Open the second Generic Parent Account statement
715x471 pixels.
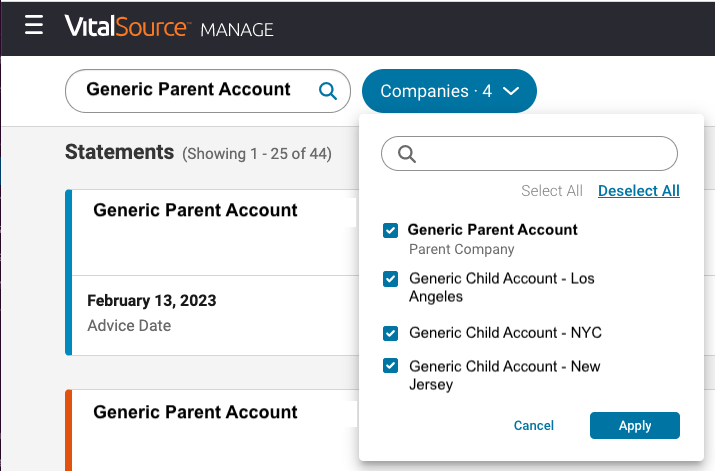click(195, 413)
